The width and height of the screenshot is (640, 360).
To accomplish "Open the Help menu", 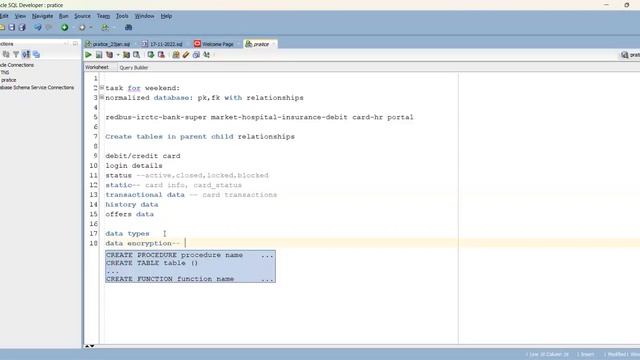I will click(x=166, y=16).
